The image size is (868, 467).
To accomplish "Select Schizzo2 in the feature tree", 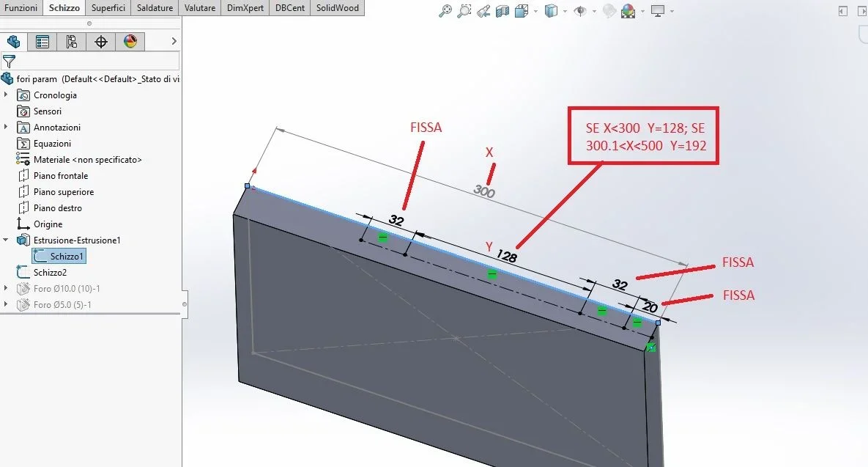I will coord(50,272).
